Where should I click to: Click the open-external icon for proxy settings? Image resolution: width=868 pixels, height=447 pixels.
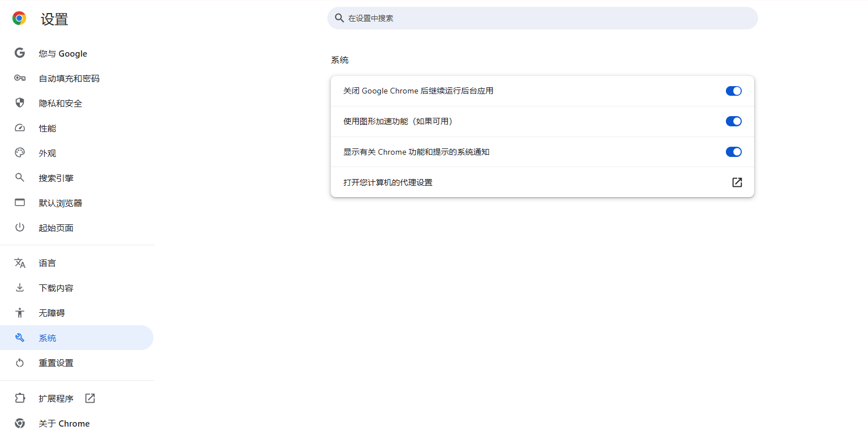point(737,182)
